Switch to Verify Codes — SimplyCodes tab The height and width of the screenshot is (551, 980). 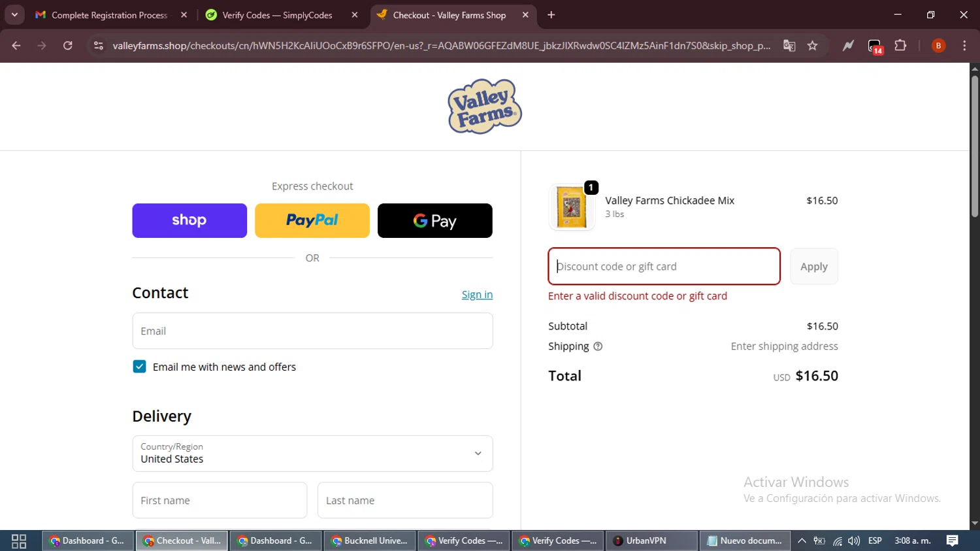pos(277,14)
